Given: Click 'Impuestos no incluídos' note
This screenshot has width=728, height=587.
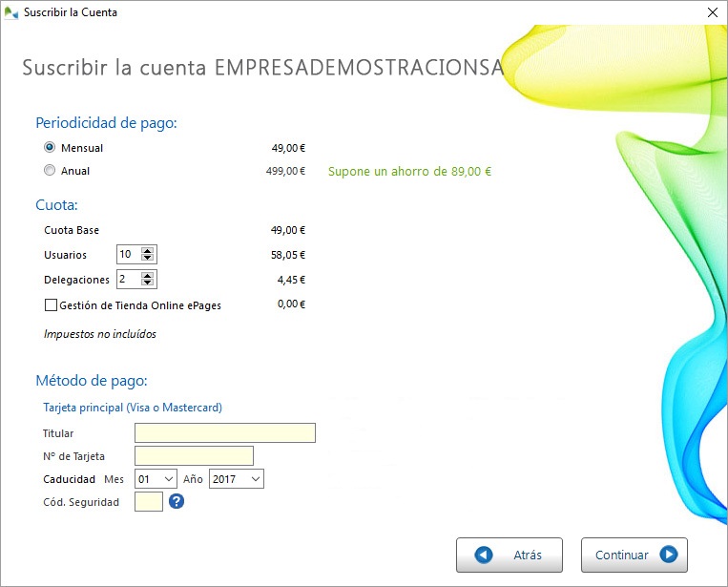Looking at the screenshot, I should [100, 334].
